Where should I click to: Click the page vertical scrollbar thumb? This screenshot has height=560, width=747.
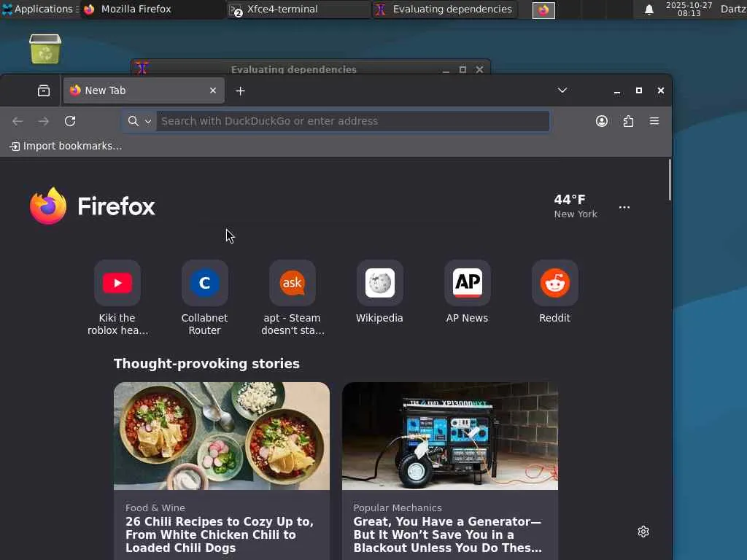[670, 180]
